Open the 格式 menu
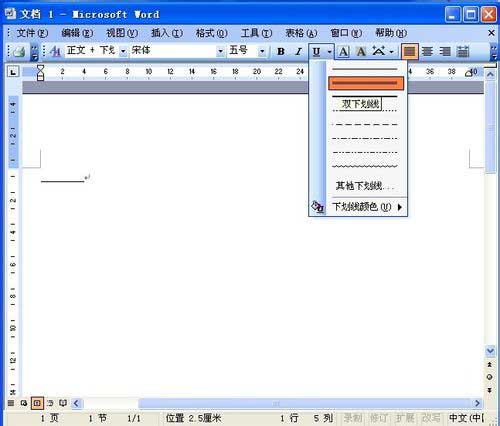This screenshot has height=426, width=500. [212, 33]
